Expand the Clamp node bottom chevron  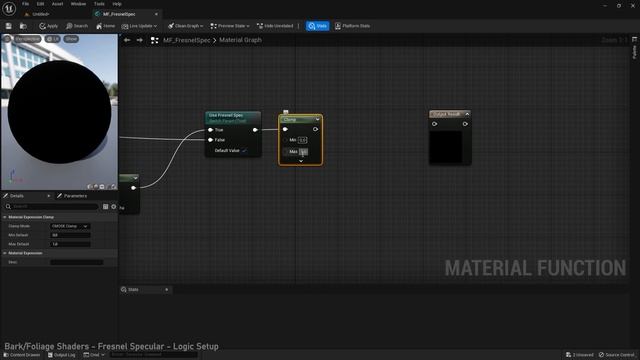[x=301, y=161]
